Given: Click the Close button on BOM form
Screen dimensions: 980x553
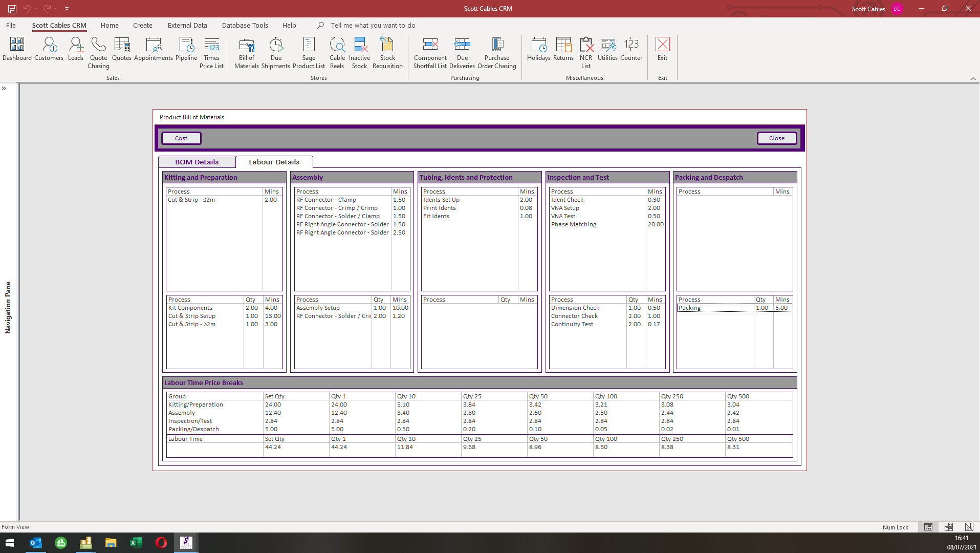Looking at the screenshot, I should pyautogui.click(x=776, y=138).
